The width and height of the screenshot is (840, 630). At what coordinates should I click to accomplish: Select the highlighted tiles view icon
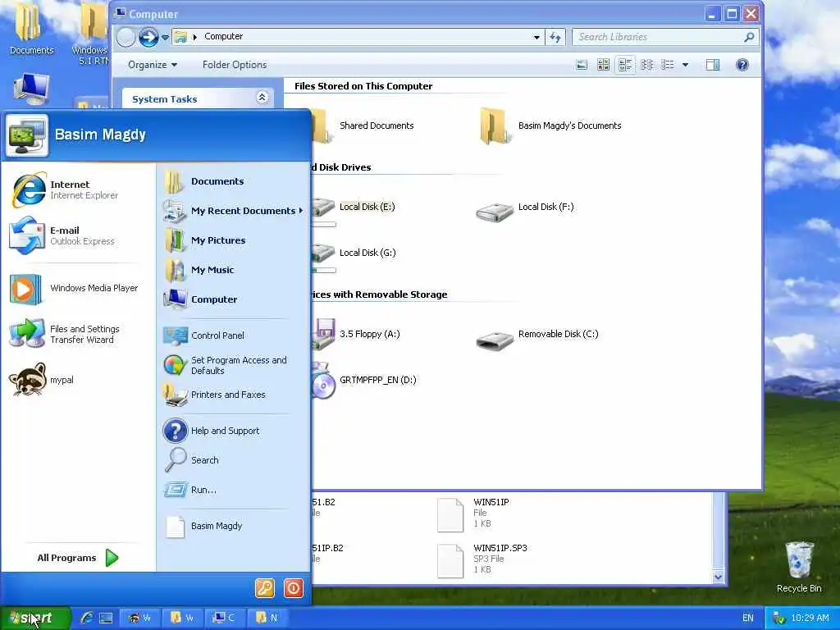click(625, 66)
